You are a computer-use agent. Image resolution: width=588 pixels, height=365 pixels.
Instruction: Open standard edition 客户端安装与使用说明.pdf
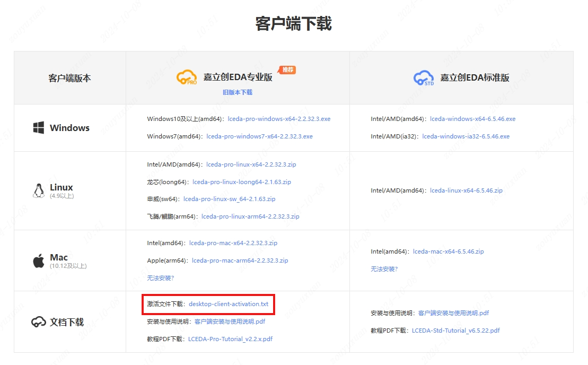(x=453, y=313)
